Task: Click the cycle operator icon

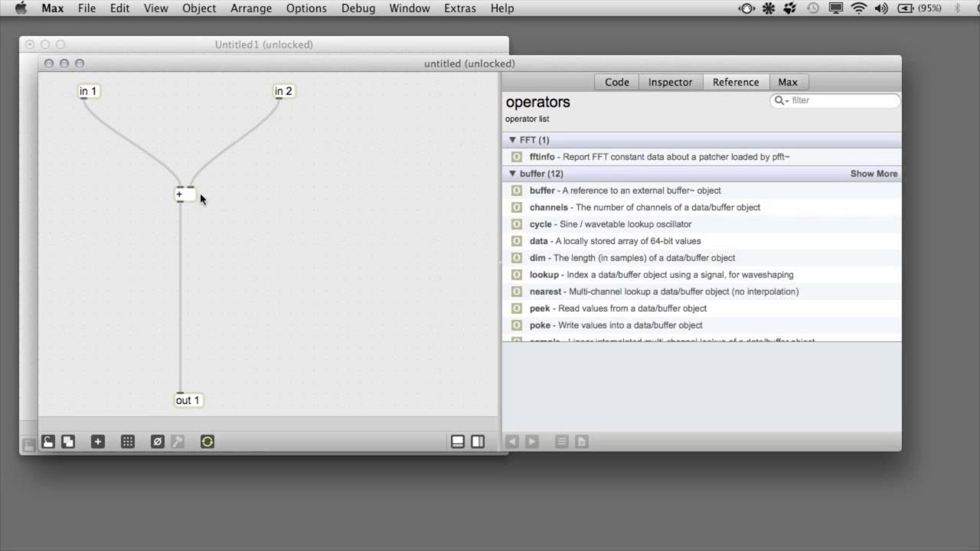Action: 517,224
